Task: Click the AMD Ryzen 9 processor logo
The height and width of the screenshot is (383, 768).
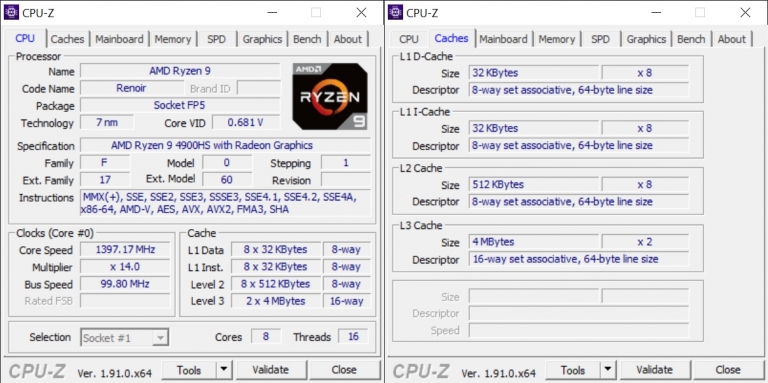Action: 330,96
